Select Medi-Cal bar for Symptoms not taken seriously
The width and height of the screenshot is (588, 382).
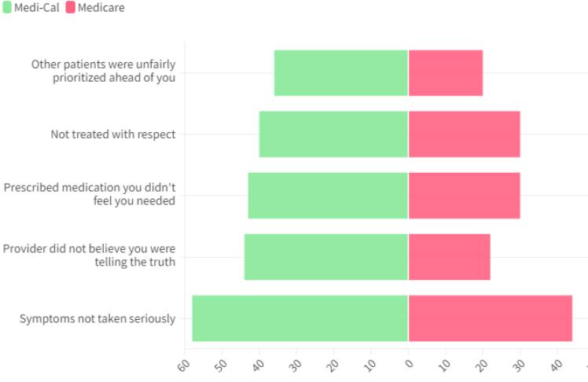click(x=300, y=318)
